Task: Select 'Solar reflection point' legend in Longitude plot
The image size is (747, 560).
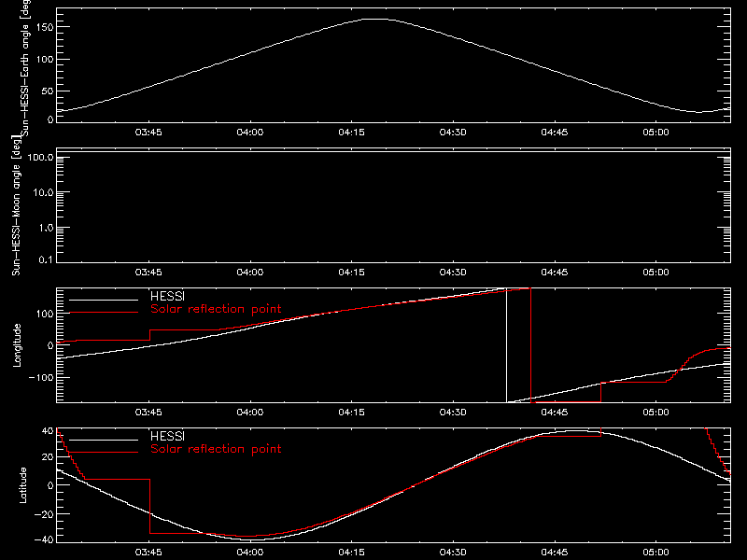Action: (x=216, y=309)
